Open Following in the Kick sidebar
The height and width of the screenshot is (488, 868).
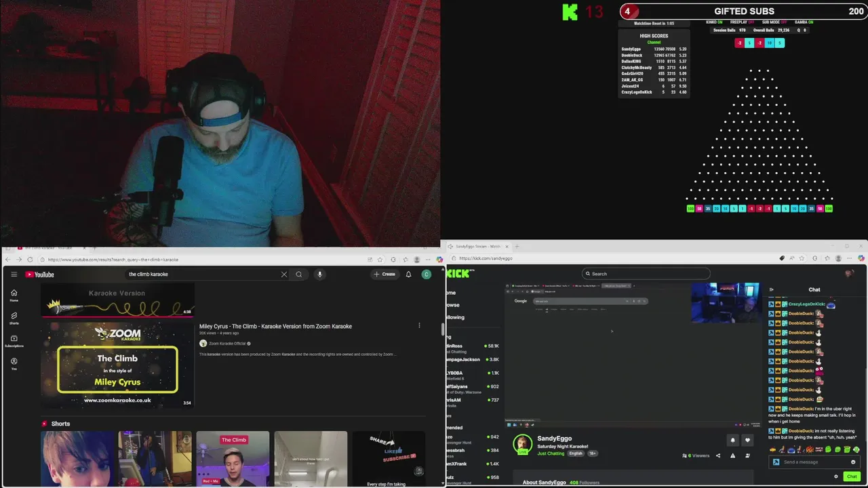click(x=454, y=317)
